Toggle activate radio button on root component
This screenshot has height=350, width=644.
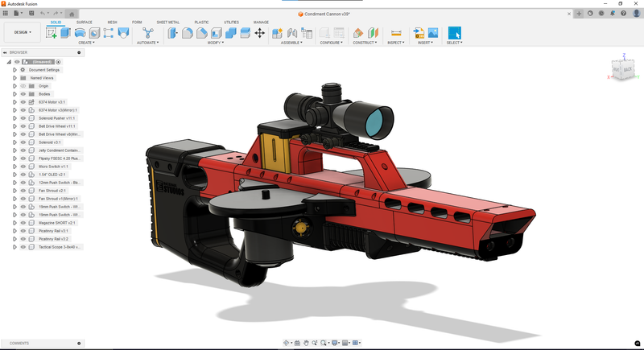(x=58, y=62)
